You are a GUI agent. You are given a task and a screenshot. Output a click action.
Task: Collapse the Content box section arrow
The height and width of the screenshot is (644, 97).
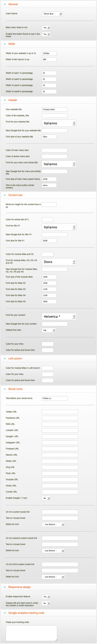5,195
